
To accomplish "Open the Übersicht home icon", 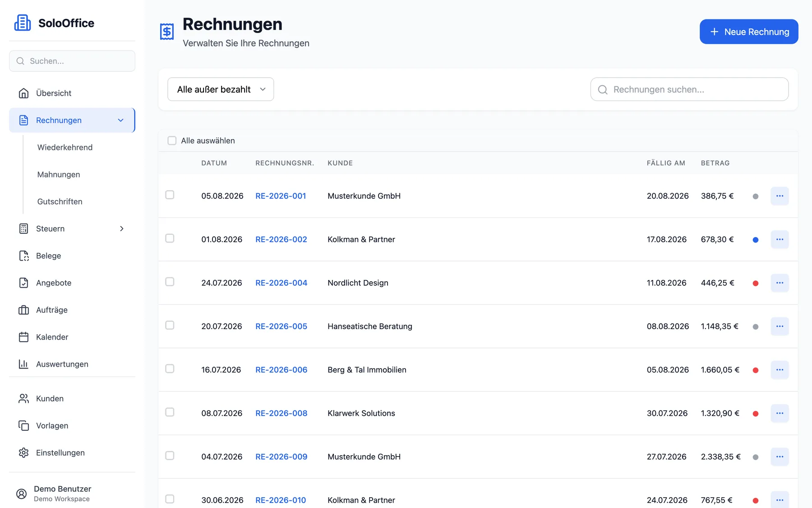I will coord(23,93).
